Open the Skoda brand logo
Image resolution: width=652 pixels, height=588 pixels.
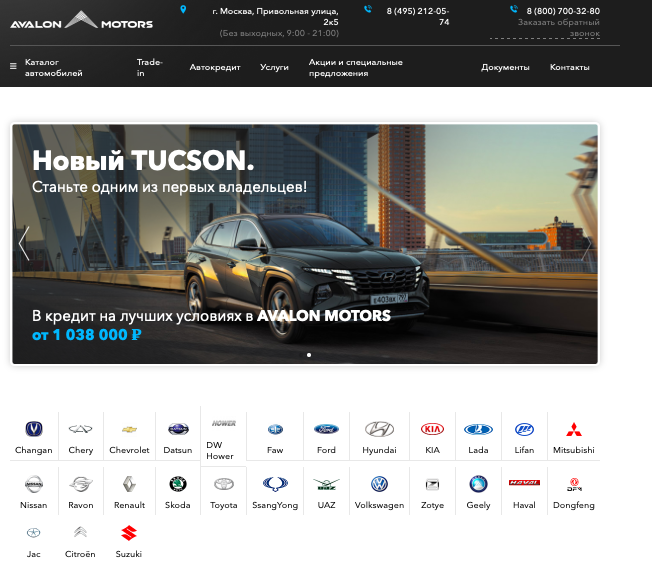click(178, 484)
